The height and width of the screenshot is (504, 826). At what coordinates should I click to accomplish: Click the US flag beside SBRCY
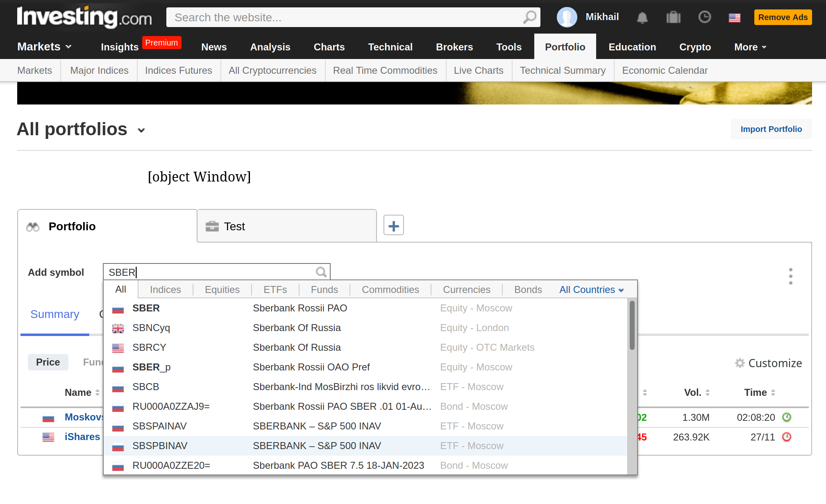pos(118,348)
